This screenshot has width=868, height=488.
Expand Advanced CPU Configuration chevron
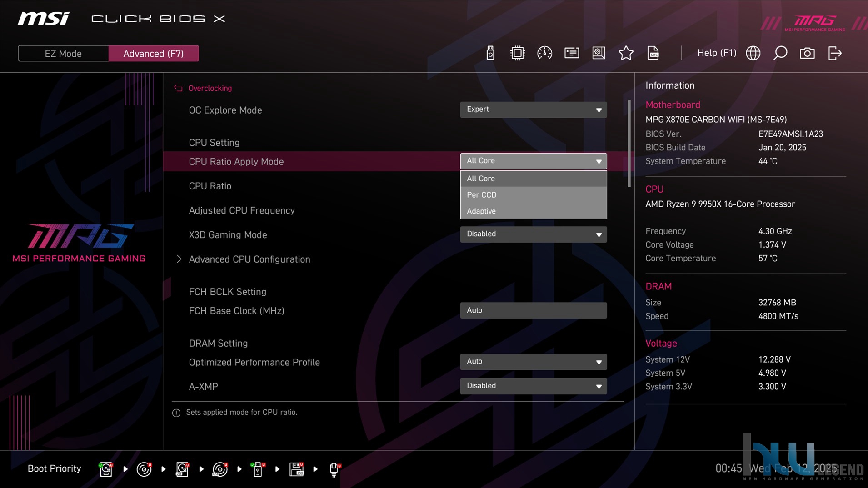click(x=179, y=259)
